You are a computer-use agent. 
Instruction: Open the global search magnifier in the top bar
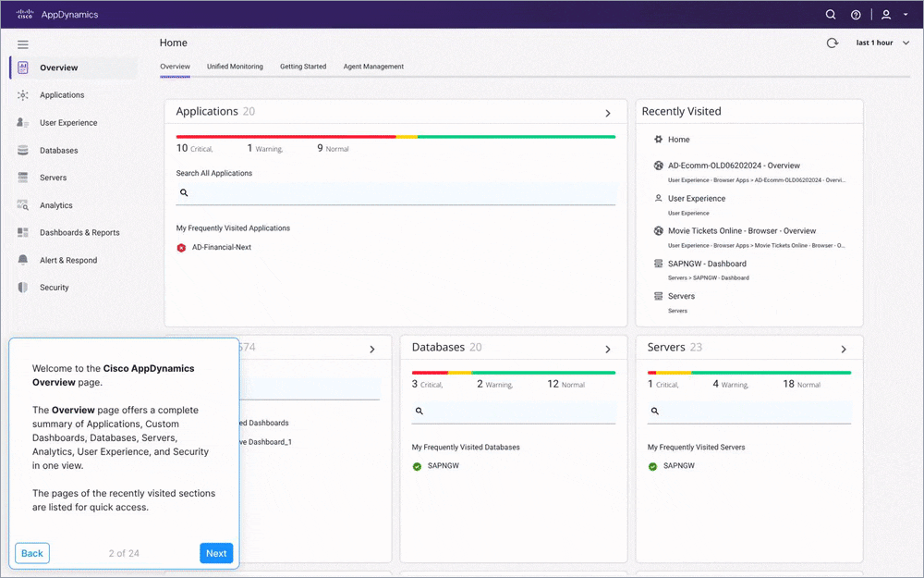pyautogui.click(x=831, y=14)
